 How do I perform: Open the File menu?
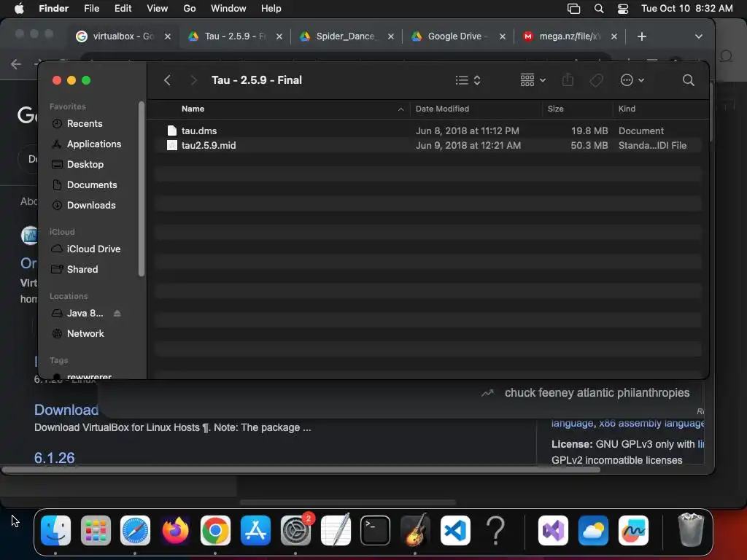click(91, 9)
